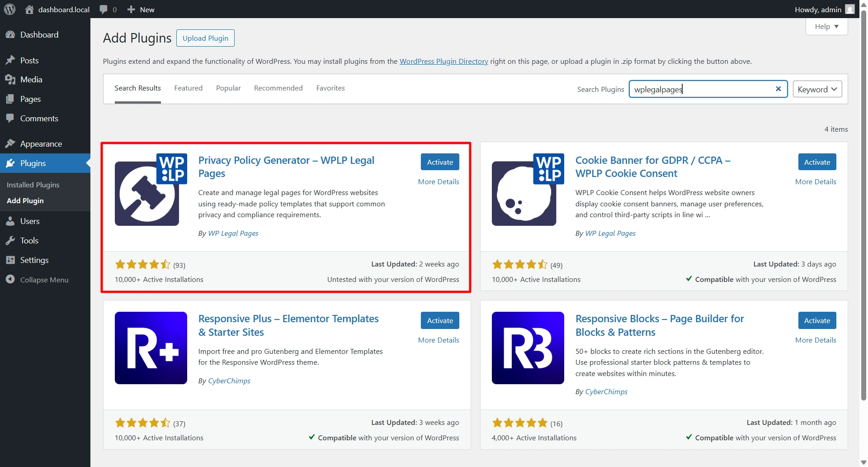Click the Pages icon in sidebar
The width and height of the screenshot is (868, 467).
coord(10,99)
